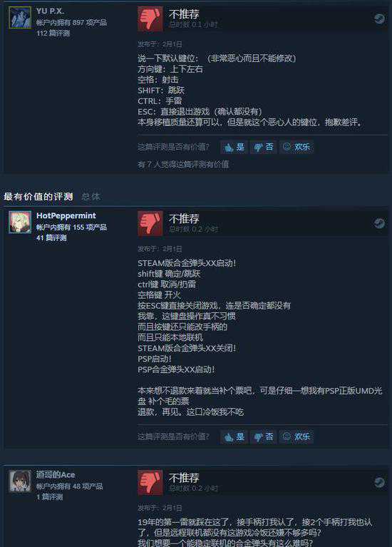
Task: View YU P.X.'s 112 篇评测 reviews
Action: (x=53, y=34)
